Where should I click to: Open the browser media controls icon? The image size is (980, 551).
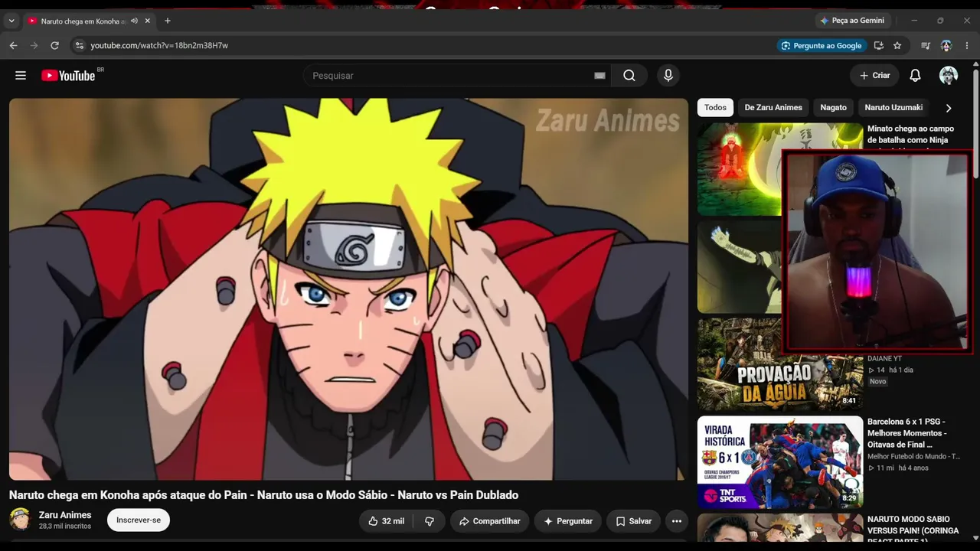[x=926, y=46]
